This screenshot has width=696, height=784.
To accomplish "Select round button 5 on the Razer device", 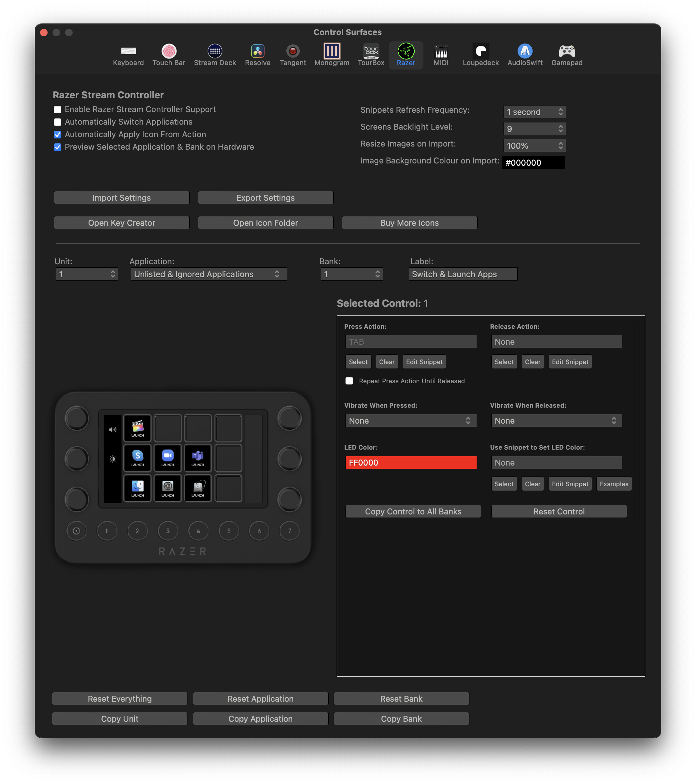I will tap(229, 531).
